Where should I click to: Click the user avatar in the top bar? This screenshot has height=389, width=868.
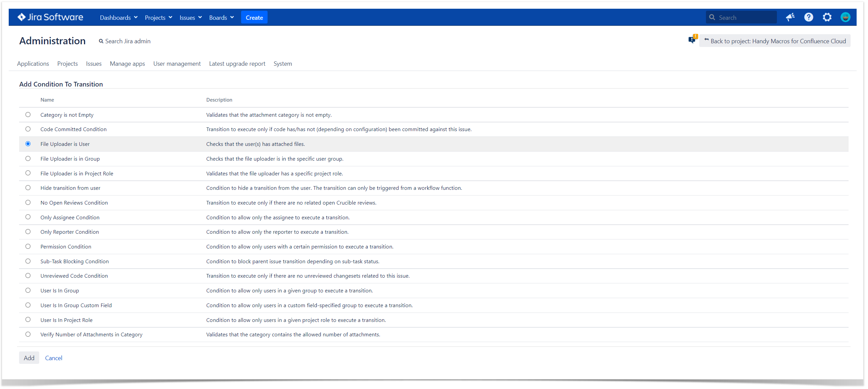coord(846,17)
